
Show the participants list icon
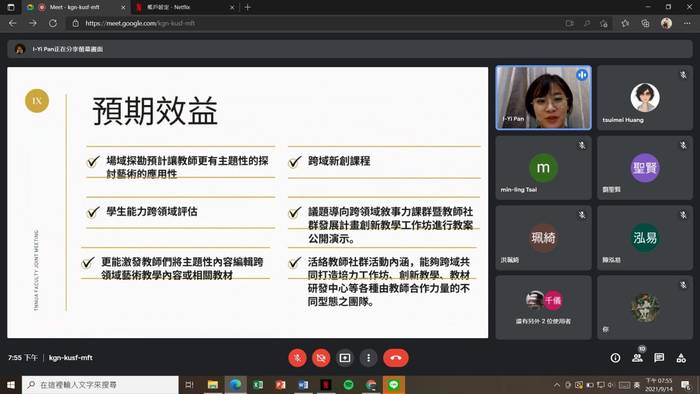point(638,358)
